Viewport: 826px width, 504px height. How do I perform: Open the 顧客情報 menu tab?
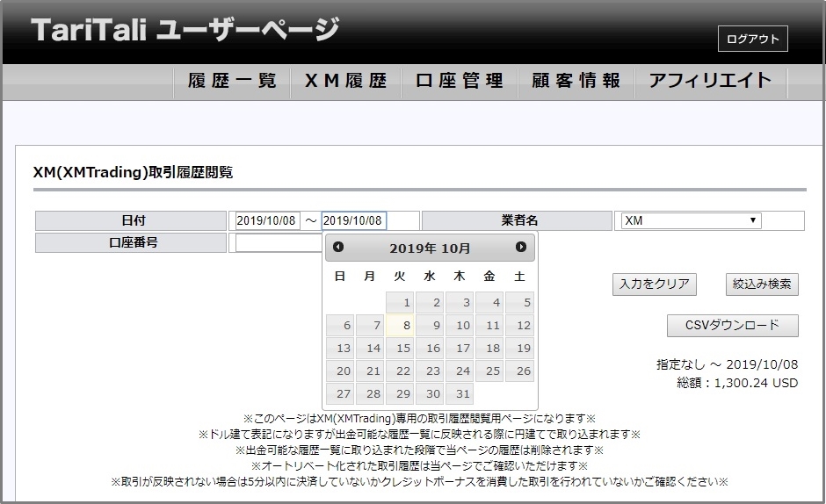coord(576,81)
